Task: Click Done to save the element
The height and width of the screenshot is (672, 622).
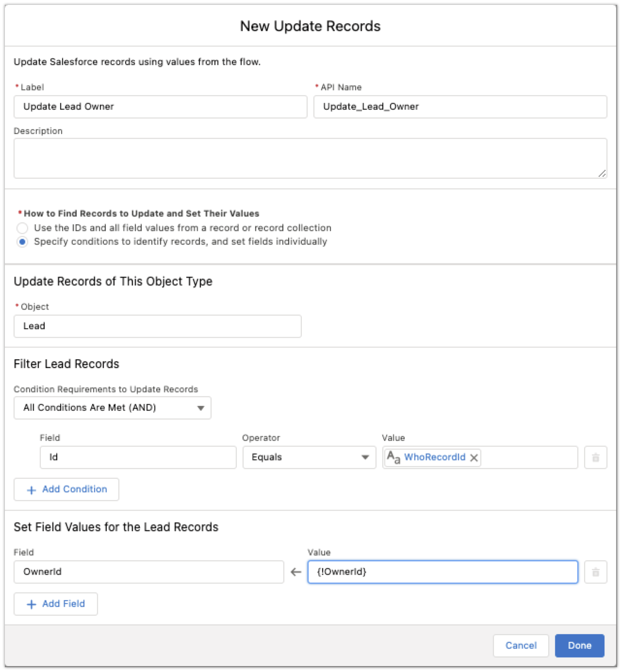Action: tap(579, 645)
